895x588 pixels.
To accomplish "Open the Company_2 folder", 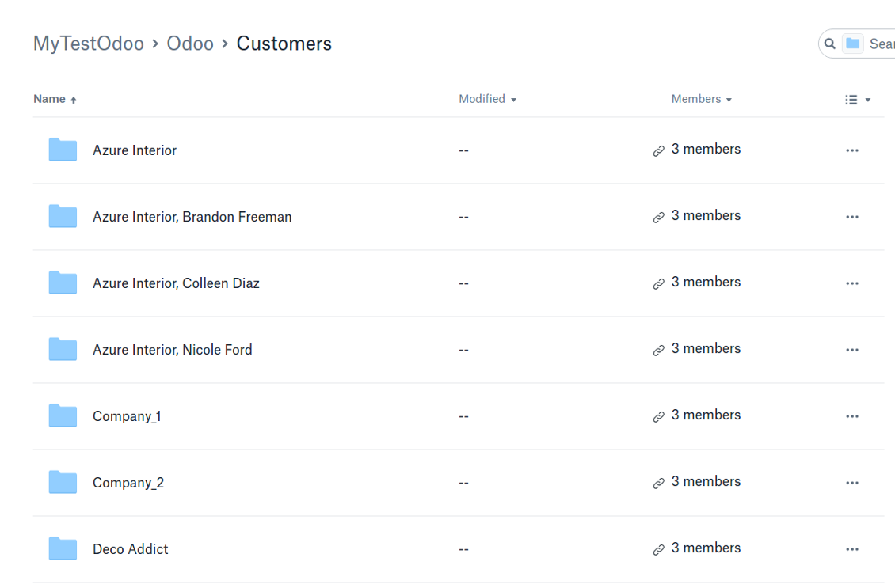I will 128,483.
